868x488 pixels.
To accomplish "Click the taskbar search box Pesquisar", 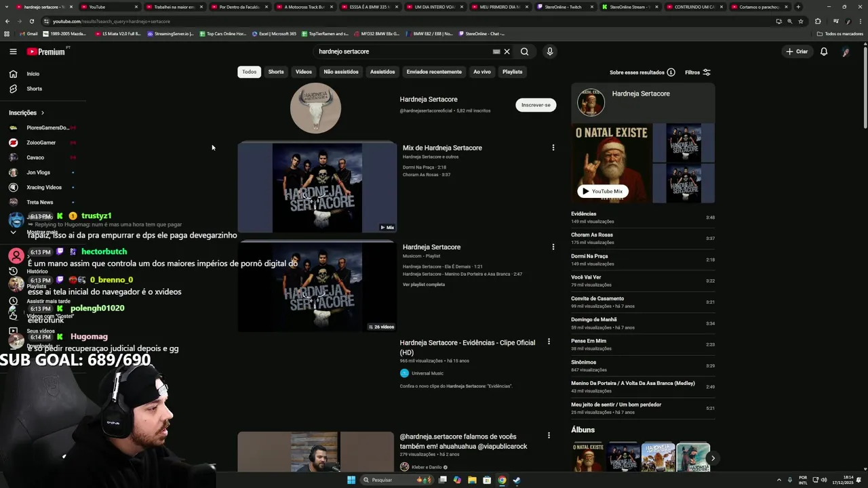I will coord(398,480).
